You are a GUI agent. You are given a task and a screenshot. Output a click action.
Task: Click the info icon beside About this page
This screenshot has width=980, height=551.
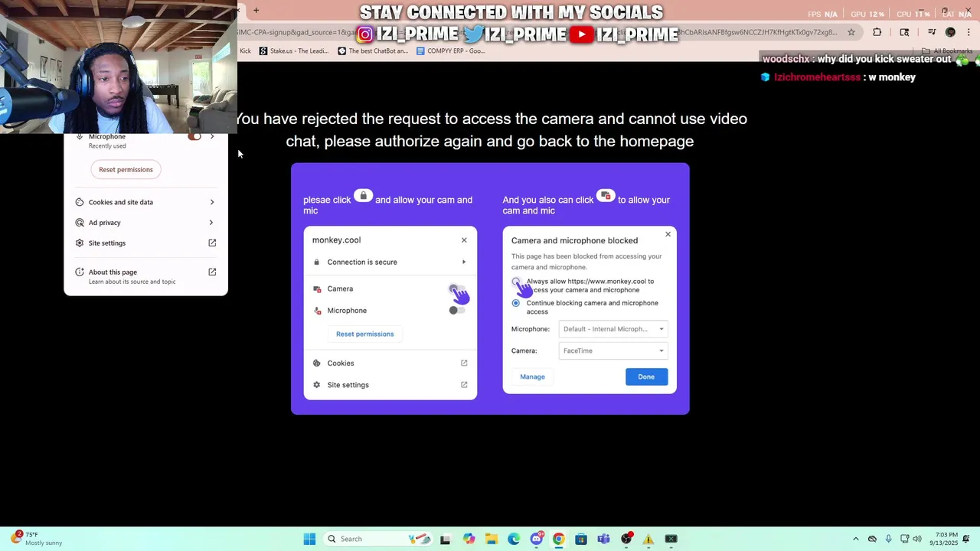80,272
